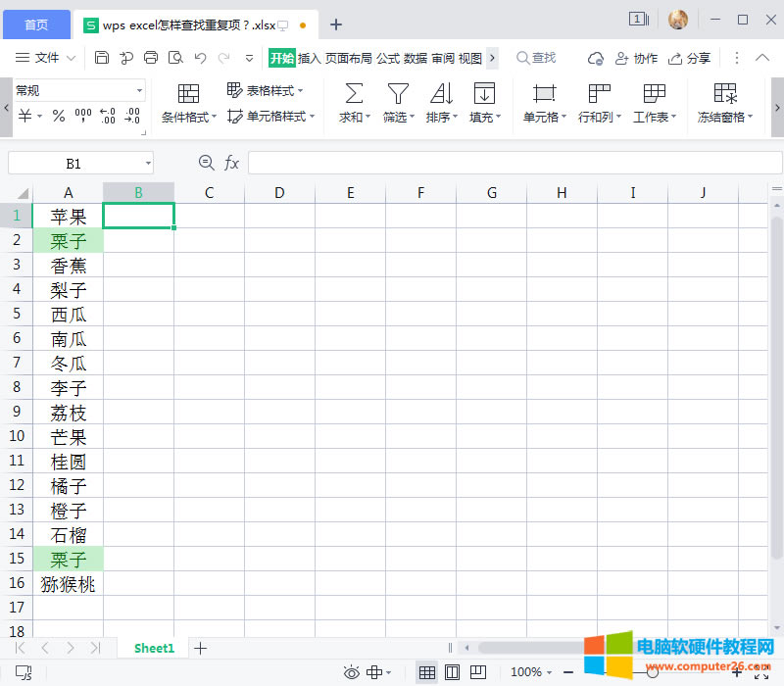Image resolution: width=784 pixels, height=686 pixels.
Task: Click the Filter (筛选) funnel icon
Action: point(397,94)
